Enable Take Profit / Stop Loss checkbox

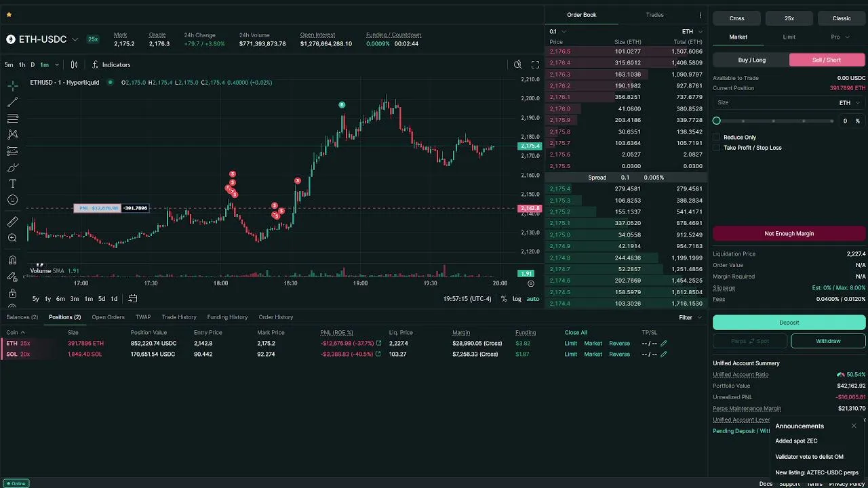tap(717, 148)
